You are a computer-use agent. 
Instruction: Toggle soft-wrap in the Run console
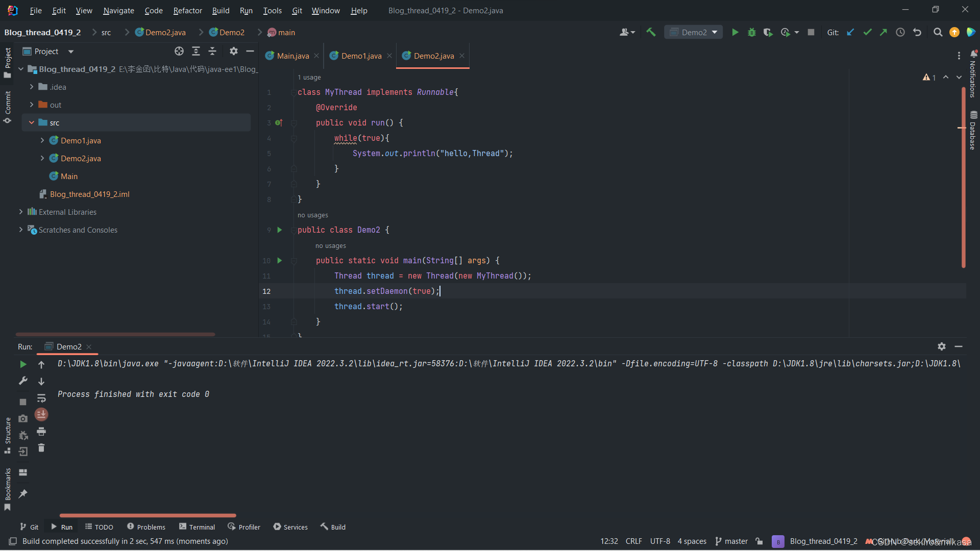(41, 398)
